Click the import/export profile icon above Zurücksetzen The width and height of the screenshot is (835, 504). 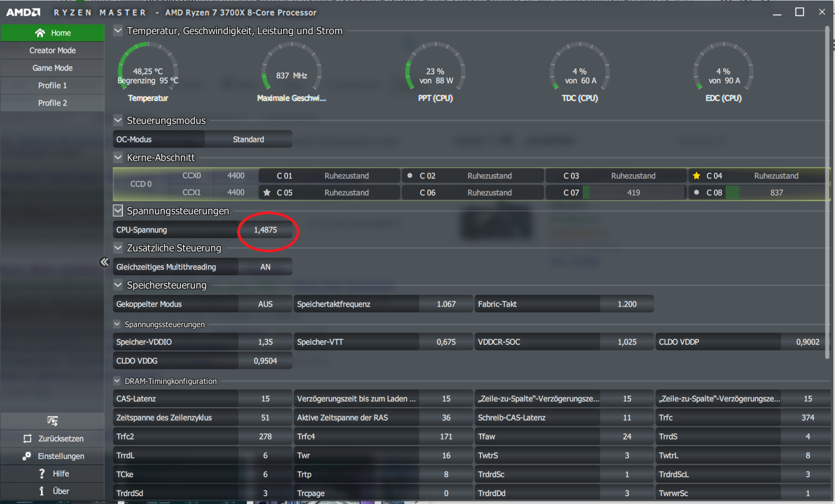(x=52, y=420)
